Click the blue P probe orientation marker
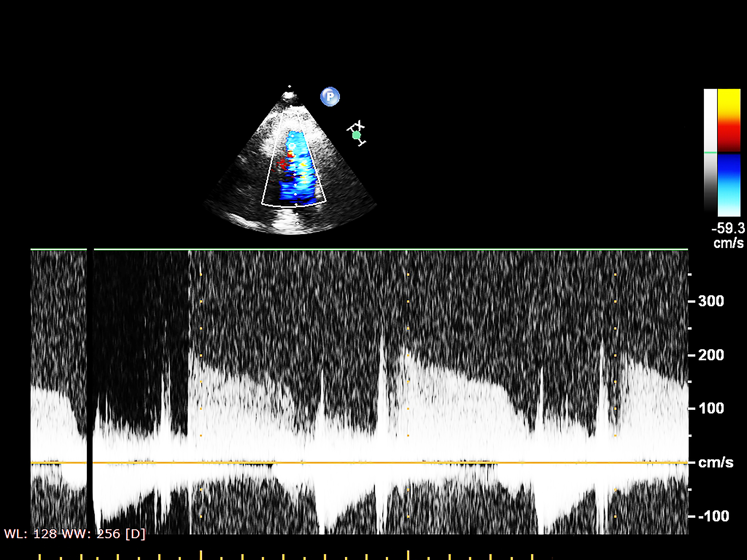747x560 pixels. pyautogui.click(x=330, y=97)
